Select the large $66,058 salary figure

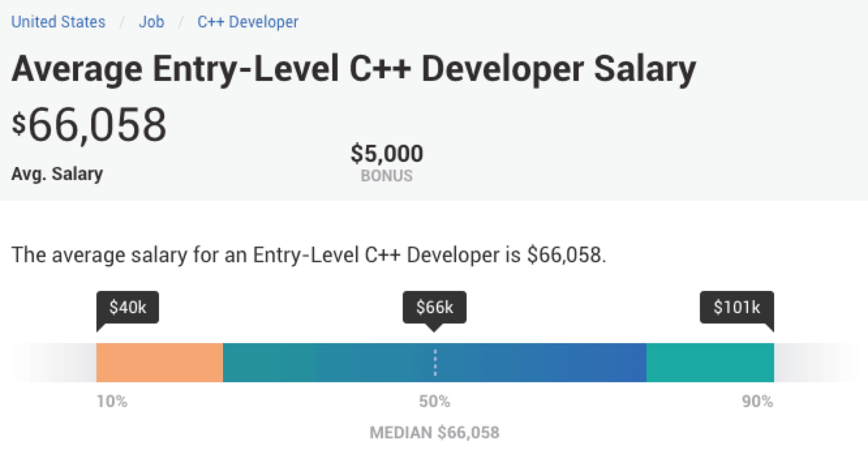pos(89,125)
